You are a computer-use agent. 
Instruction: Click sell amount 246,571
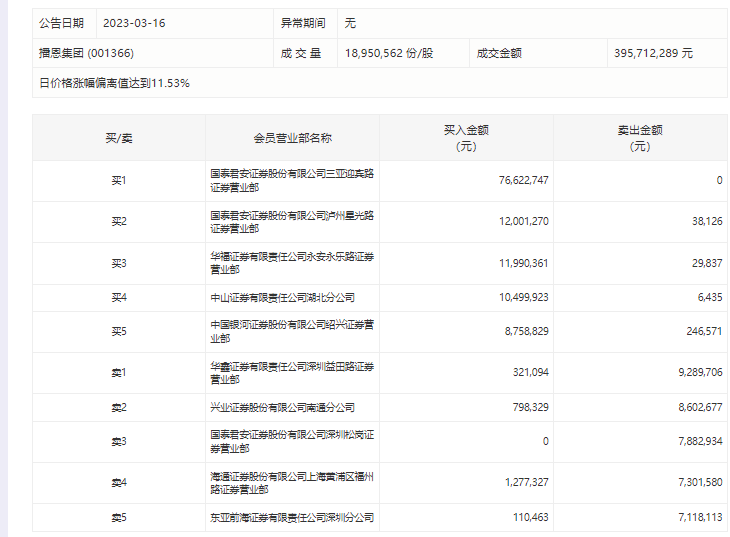(x=704, y=331)
